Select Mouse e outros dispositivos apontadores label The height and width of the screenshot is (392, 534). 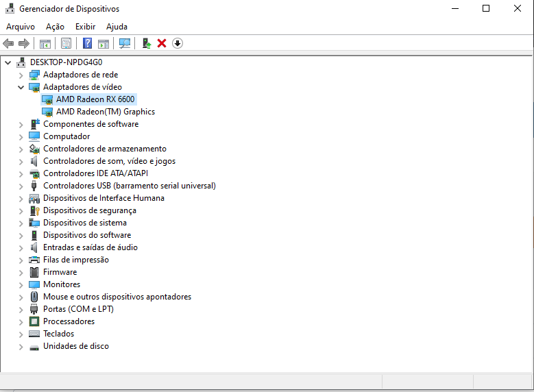[x=117, y=297]
